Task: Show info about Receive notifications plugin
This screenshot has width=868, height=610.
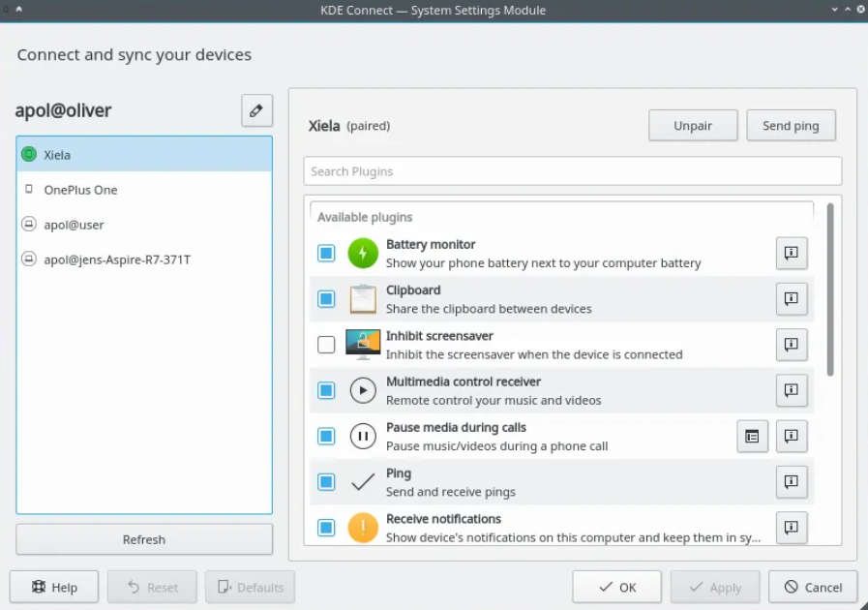Action: pyautogui.click(x=791, y=528)
